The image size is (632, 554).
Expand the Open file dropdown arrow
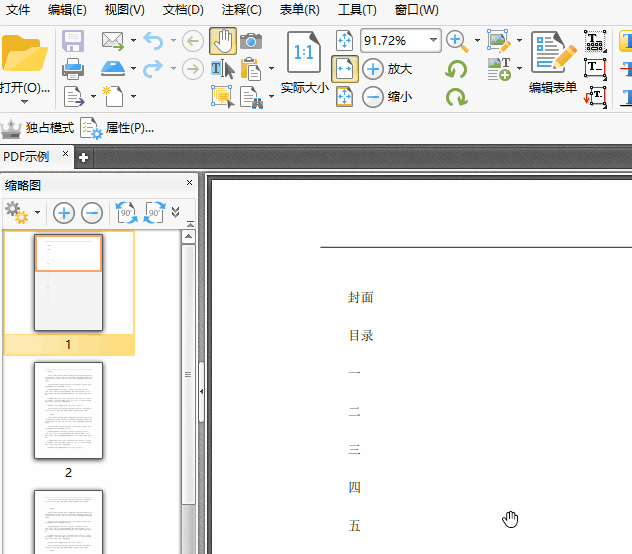point(24,102)
